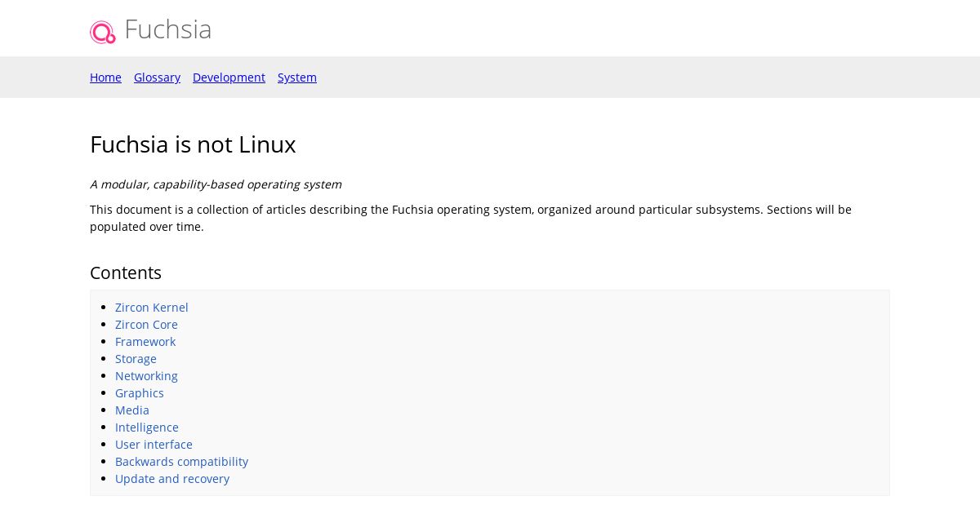The width and height of the screenshot is (980, 514).
Task: Open the Update and recovery link
Action: (x=172, y=479)
